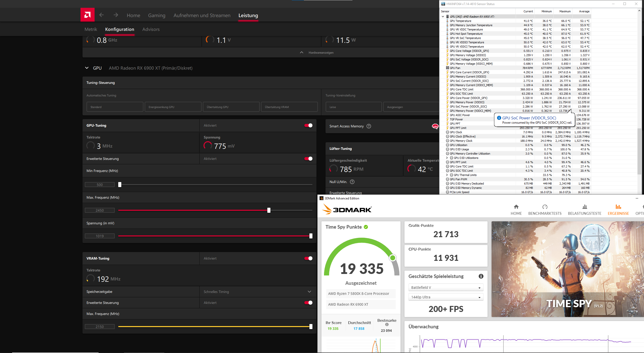Image resolution: width=644 pixels, height=353 pixels.
Task: Open BELASTUNGSTESTE chart icon
Action: click(x=584, y=207)
